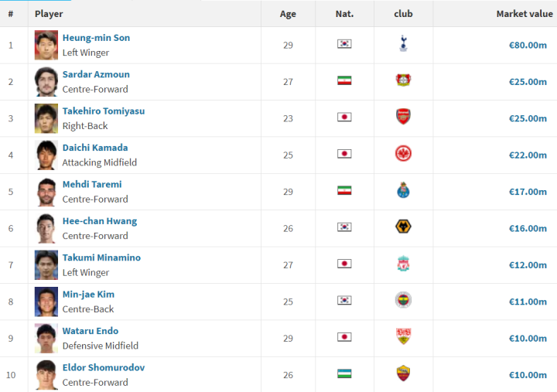The image size is (557, 392).
Task: Click FC Porto crest in Taremi row
Action: 403,190
